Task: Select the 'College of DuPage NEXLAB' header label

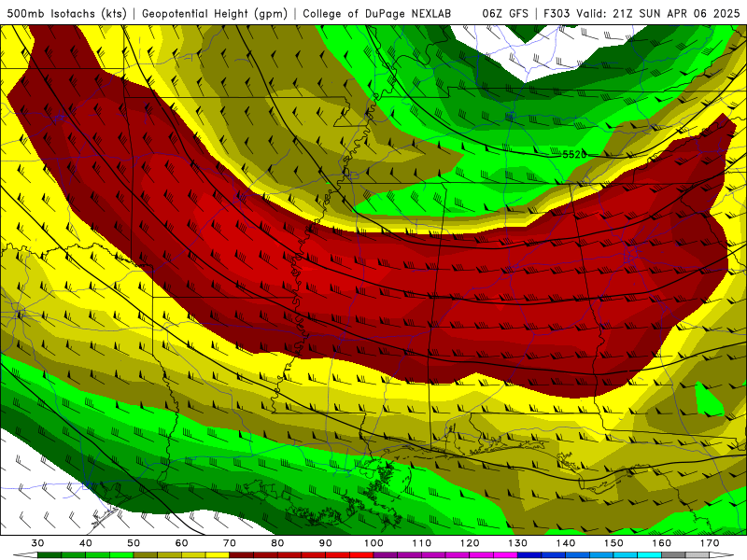Action: point(377,14)
